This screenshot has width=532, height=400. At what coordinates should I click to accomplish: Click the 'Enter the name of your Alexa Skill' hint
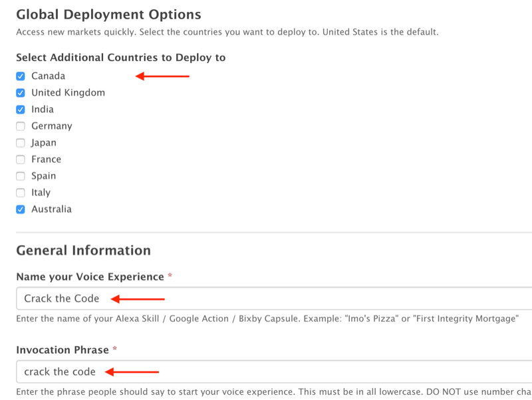(267, 319)
